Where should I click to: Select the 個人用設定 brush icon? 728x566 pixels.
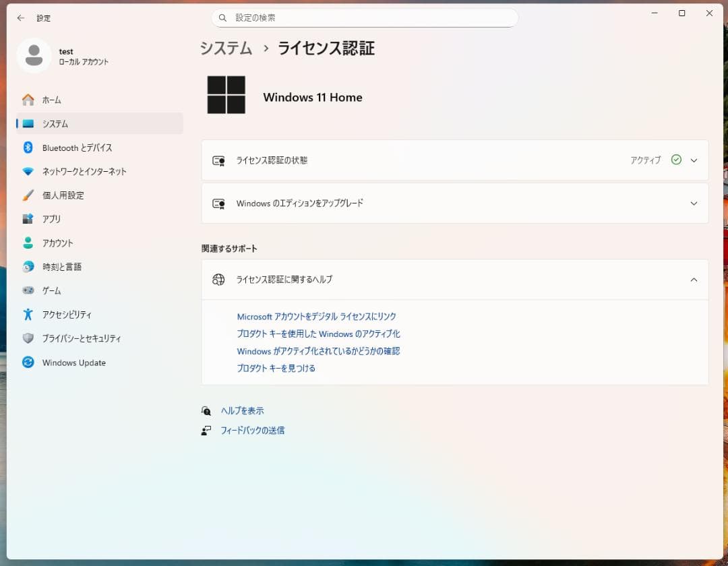pos(27,195)
